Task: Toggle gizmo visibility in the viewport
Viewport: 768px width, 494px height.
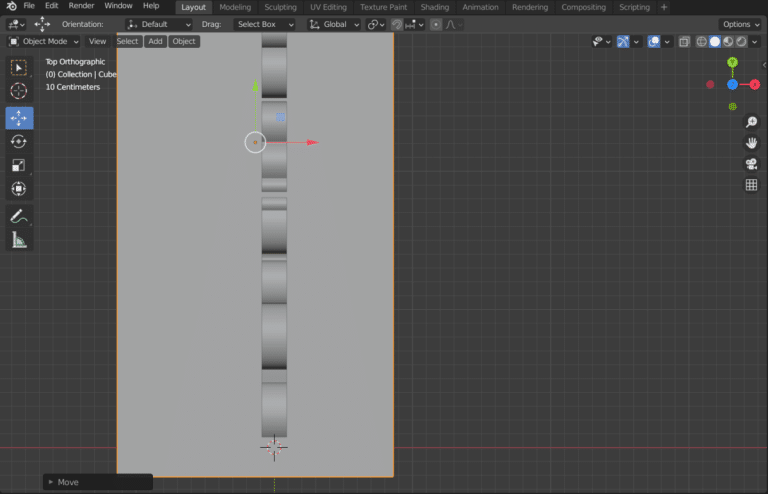Action: 624,42
